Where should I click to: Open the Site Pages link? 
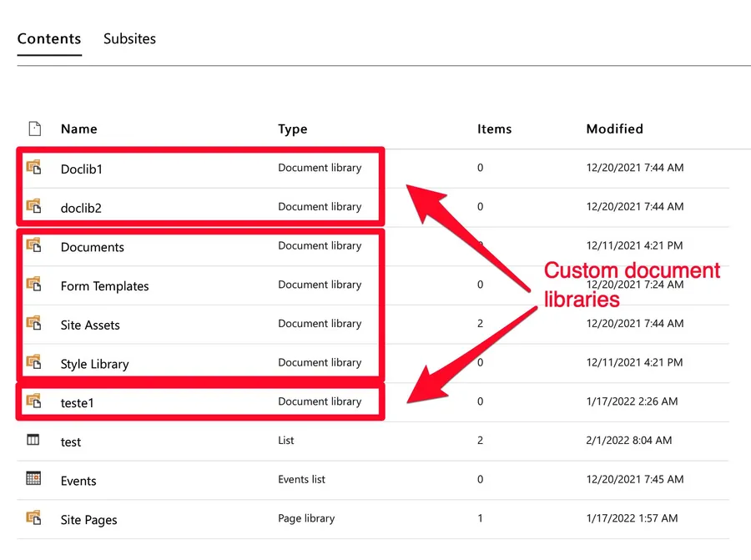(88, 520)
